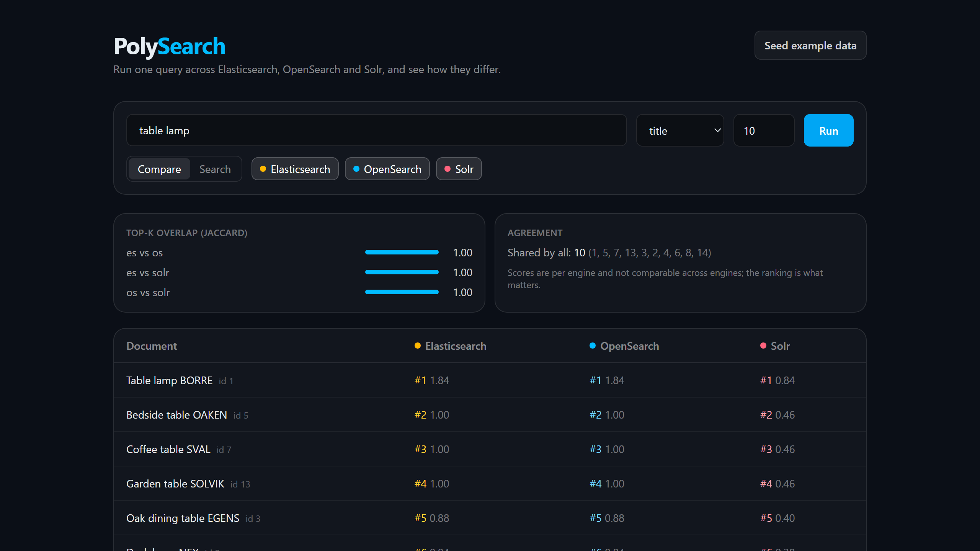Click the 'TOP-K OVERLAP (JACCARD)' heading
Image resolution: width=980 pixels, height=551 pixels.
(x=187, y=233)
